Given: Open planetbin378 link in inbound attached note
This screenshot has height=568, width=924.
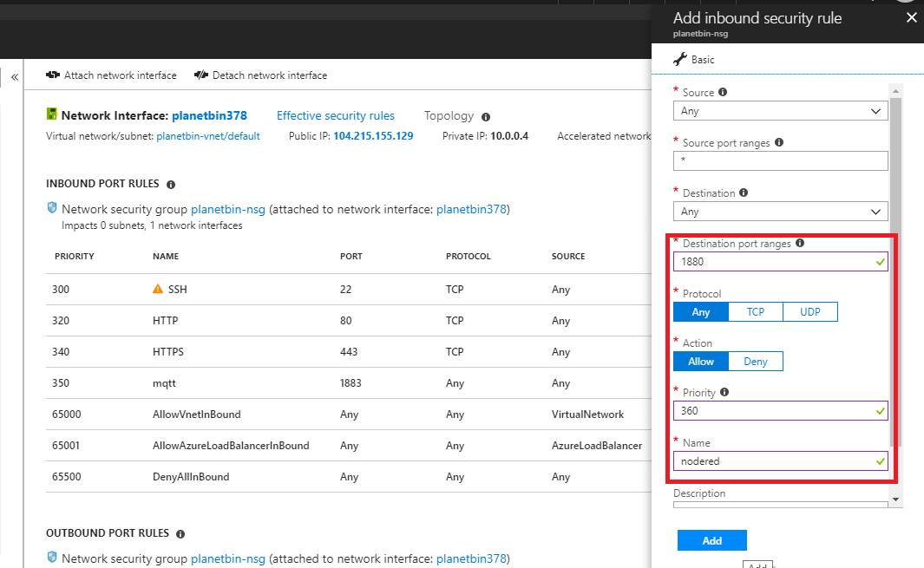Looking at the screenshot, I should [x=471, y=209].
